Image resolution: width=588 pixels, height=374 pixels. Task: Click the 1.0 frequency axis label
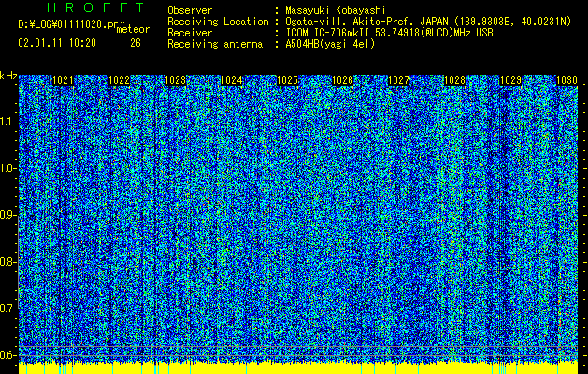(7, 168)
